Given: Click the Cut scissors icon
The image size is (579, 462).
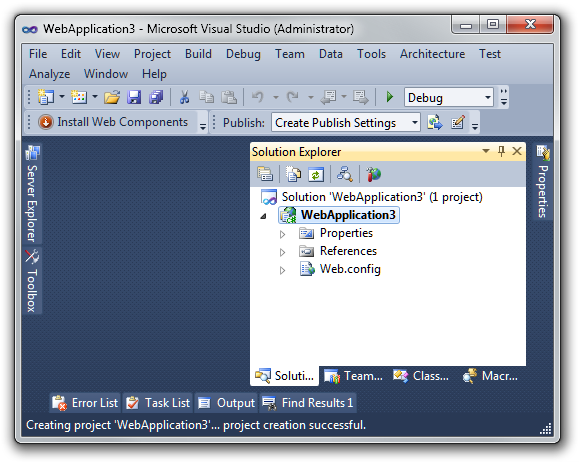Looking at the screenshot, I should (x=184, y=97).
